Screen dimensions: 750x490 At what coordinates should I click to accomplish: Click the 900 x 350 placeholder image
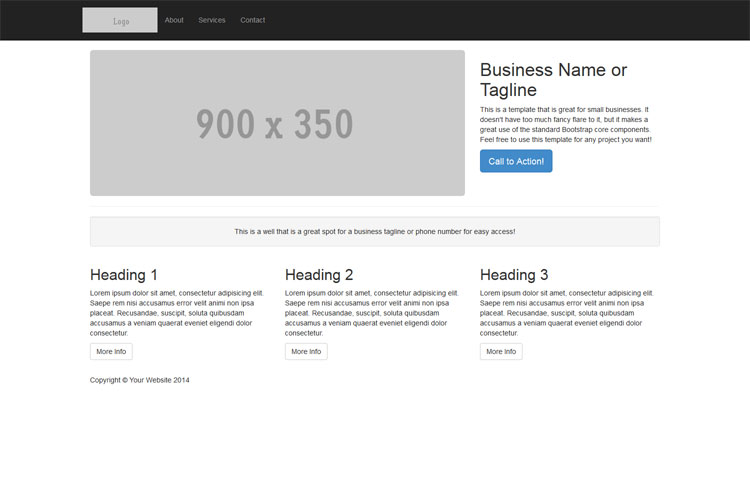pyautogui.click(x=277, y=123)
